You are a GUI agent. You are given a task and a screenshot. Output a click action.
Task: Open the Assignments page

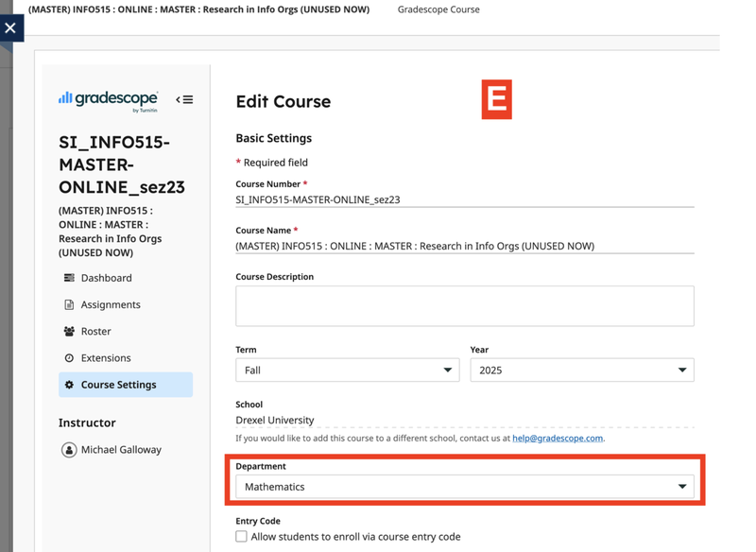tap(111, 304)
